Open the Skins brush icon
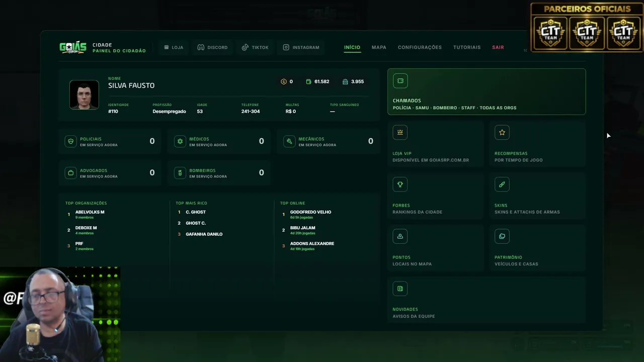 click(x=502, y=185)
